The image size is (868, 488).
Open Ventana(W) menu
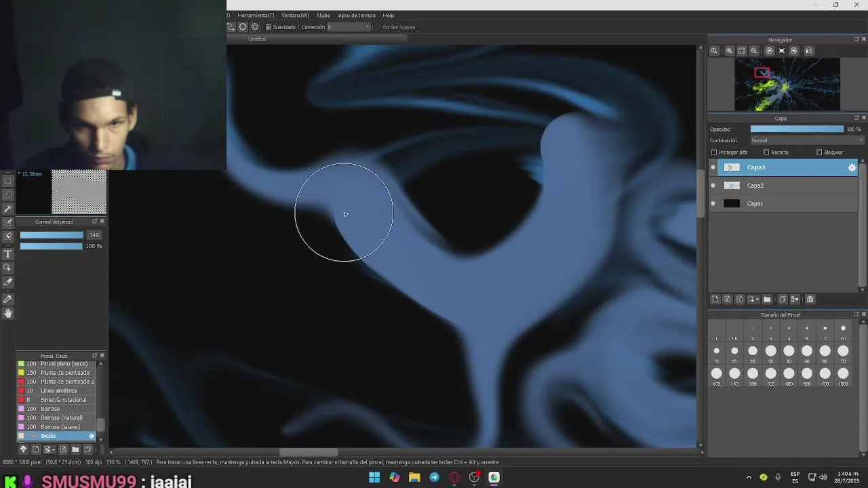pyautogui.click(x=295, y=15)
